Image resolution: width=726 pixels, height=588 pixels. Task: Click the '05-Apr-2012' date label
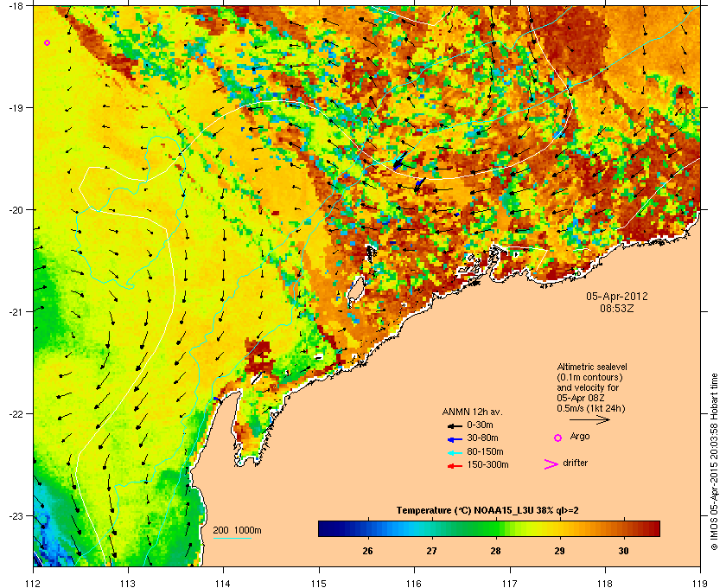coord(617,296)
